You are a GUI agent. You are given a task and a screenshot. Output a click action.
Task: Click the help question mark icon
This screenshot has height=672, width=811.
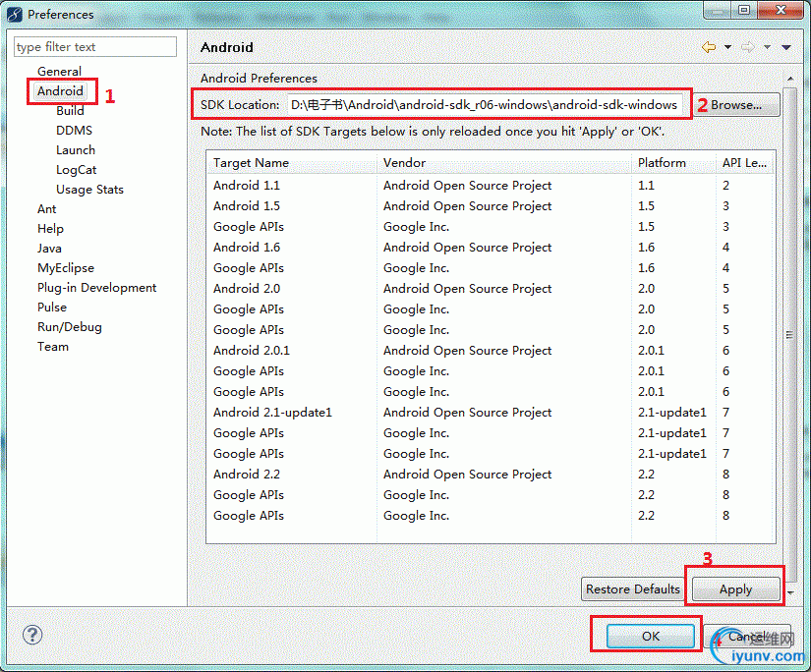coord(32,635)
